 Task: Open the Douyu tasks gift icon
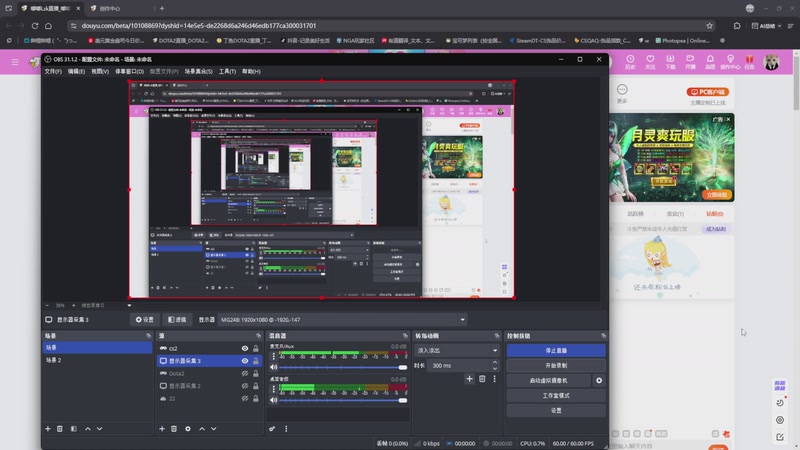coord(749,62)
